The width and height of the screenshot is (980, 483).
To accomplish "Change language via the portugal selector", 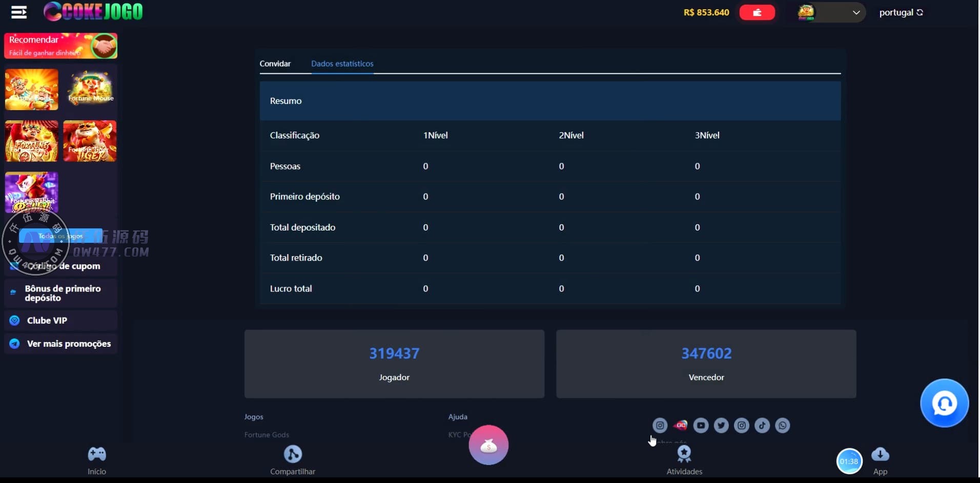I will pyautogui.click(x=901, y=12).
